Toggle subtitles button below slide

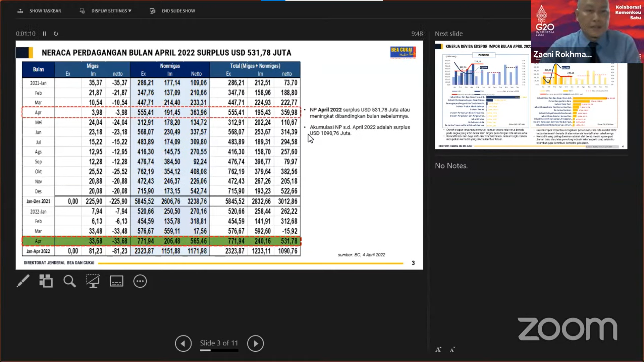pos(116,281)
